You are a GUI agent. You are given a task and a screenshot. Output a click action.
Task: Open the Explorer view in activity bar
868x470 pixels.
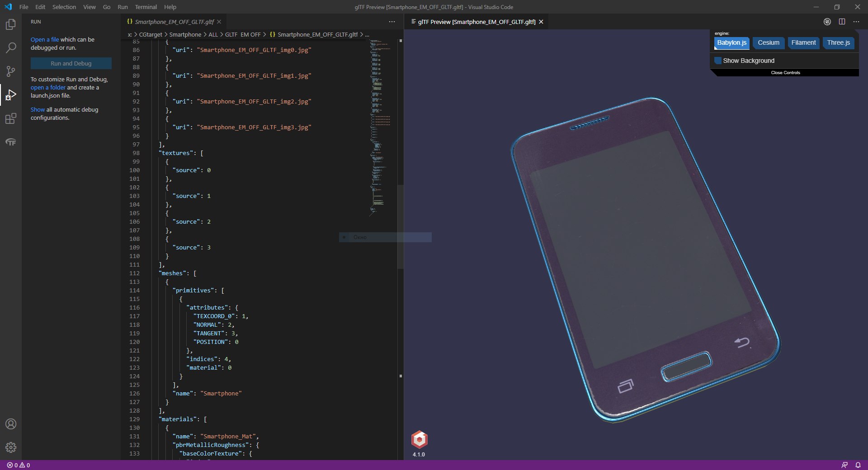click(x=11, y=24)
